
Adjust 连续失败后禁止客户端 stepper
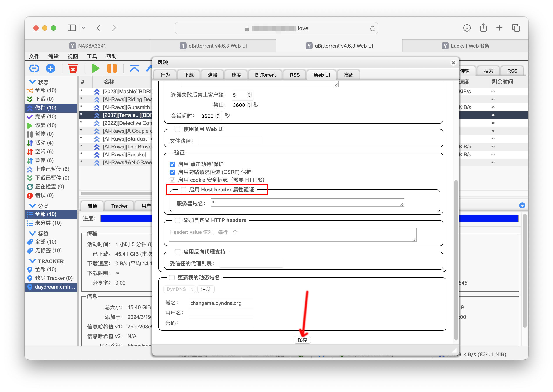click(x=249, y=95)
